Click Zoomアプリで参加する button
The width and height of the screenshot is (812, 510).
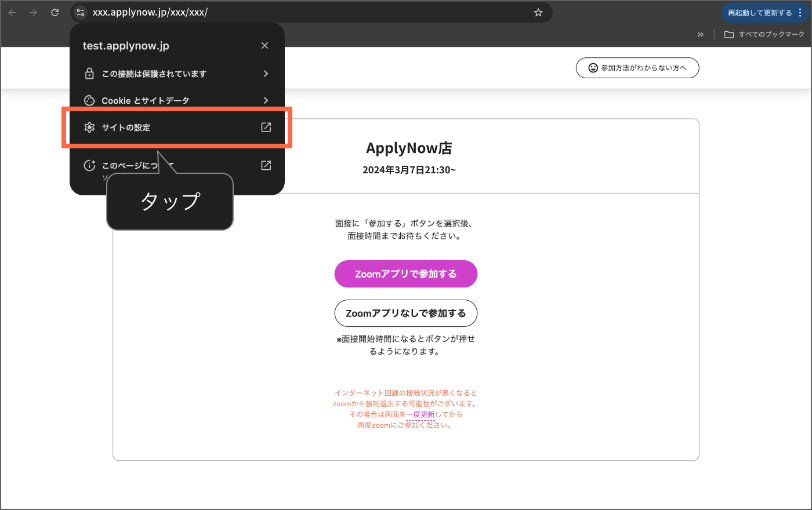pos(406,274)
